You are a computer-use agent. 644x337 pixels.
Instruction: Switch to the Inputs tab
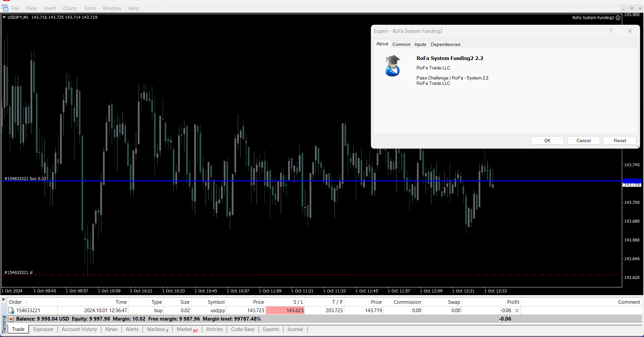[420, 44]
